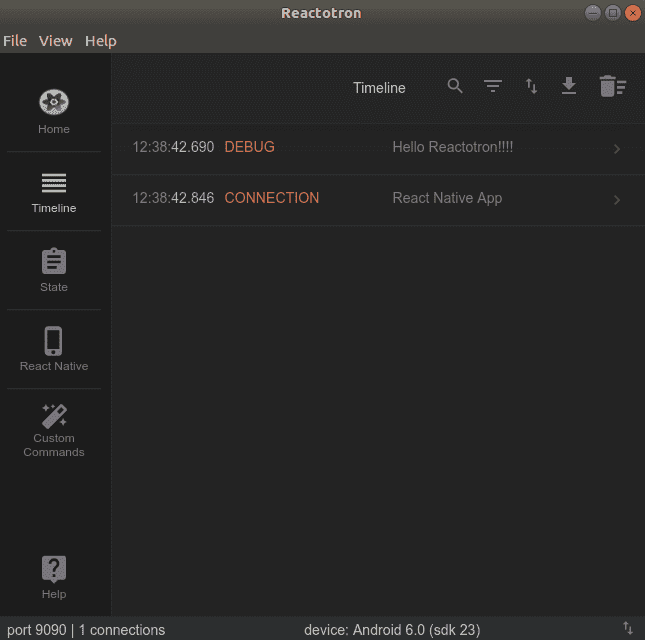Viewport: 645px width, 640px height.
Task: Toggle reverse order arrows in header
Action: pyautogui.click(x=532, y=87)
